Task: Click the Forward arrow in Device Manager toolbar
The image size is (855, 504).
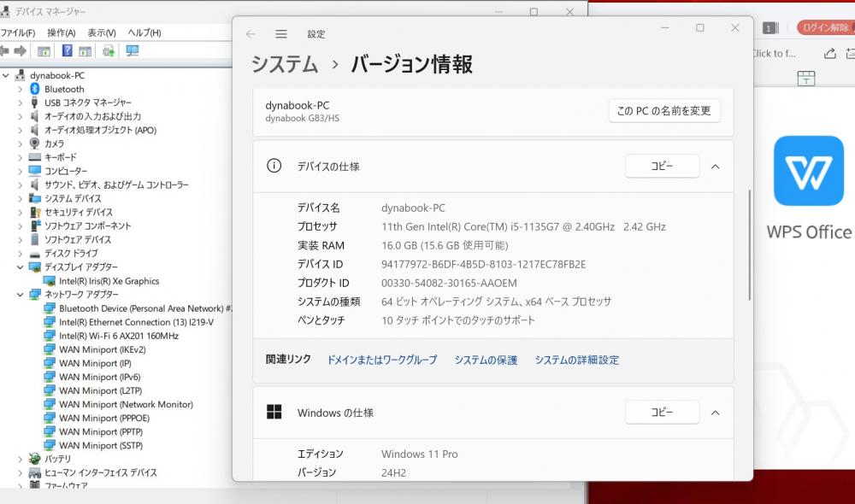Action: point(21,50)
